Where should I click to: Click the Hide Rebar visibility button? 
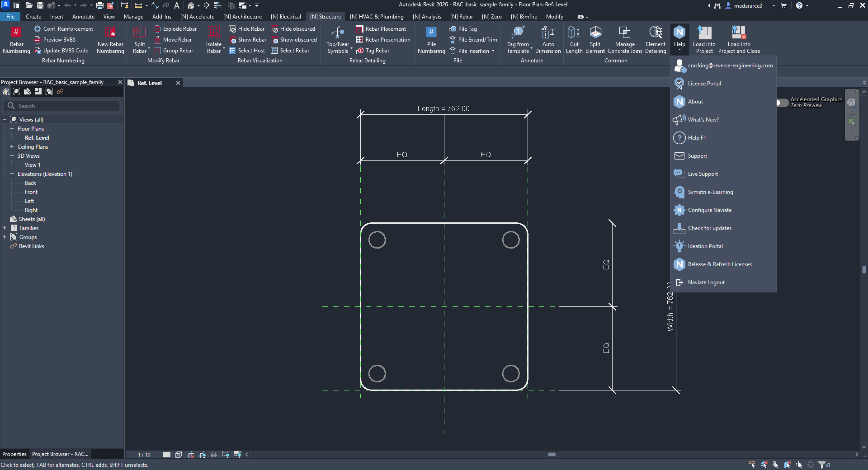(x=247, y=29)
